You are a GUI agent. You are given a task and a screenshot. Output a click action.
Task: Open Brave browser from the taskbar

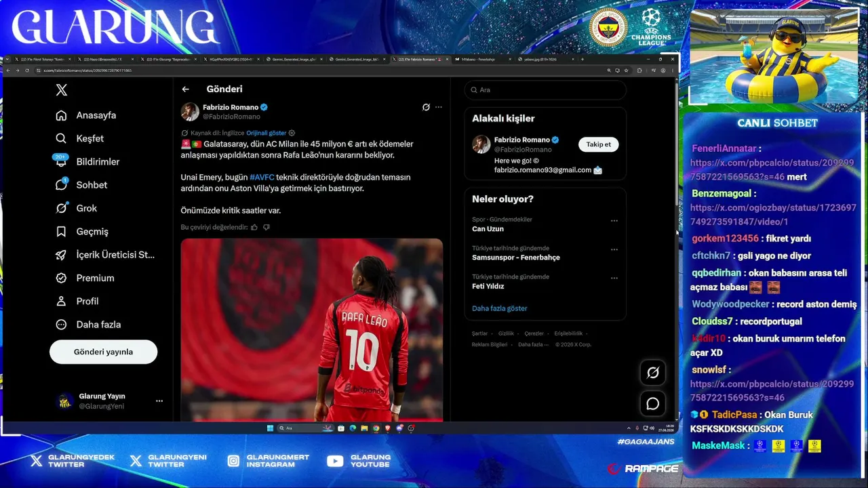pyautogui.click(x=388, y=428)
